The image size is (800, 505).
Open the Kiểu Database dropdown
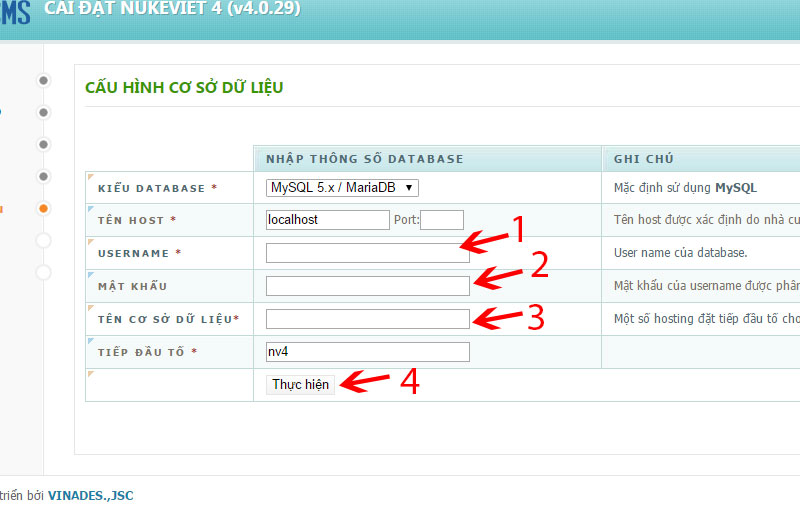(x=342, y=188)
